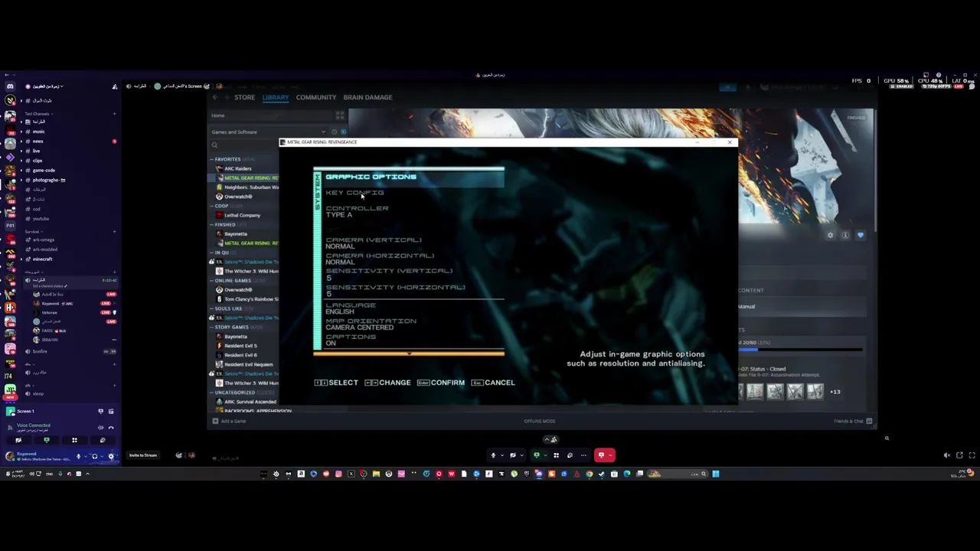
Task: Open Steam COMMUNITY tab
Action: point(316,97)
